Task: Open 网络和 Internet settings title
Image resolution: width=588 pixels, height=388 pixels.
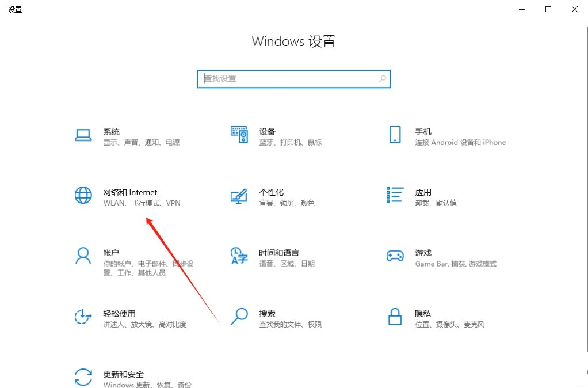Action: 130,192
